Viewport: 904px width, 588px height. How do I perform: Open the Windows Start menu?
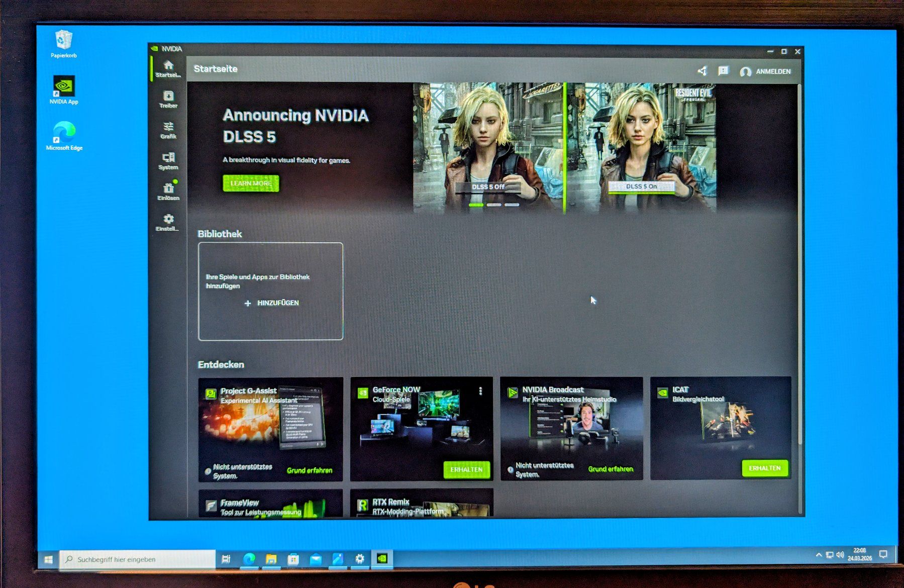tap(49, 559)
